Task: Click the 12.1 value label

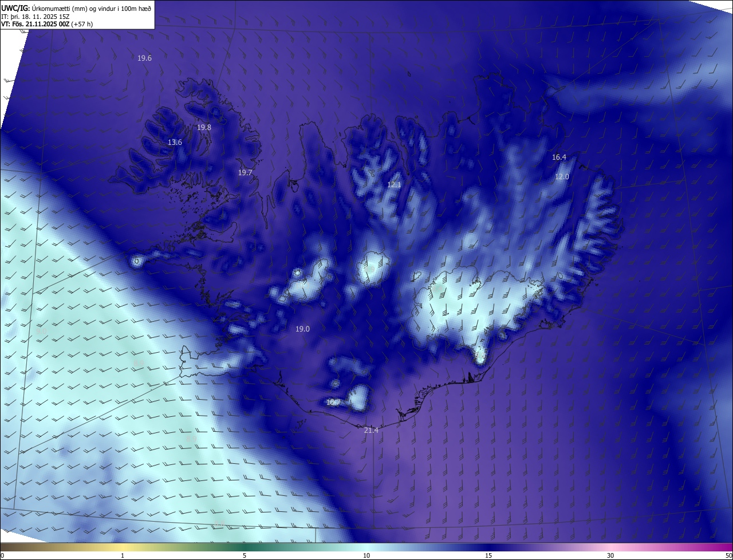Action: pos(394,184)
